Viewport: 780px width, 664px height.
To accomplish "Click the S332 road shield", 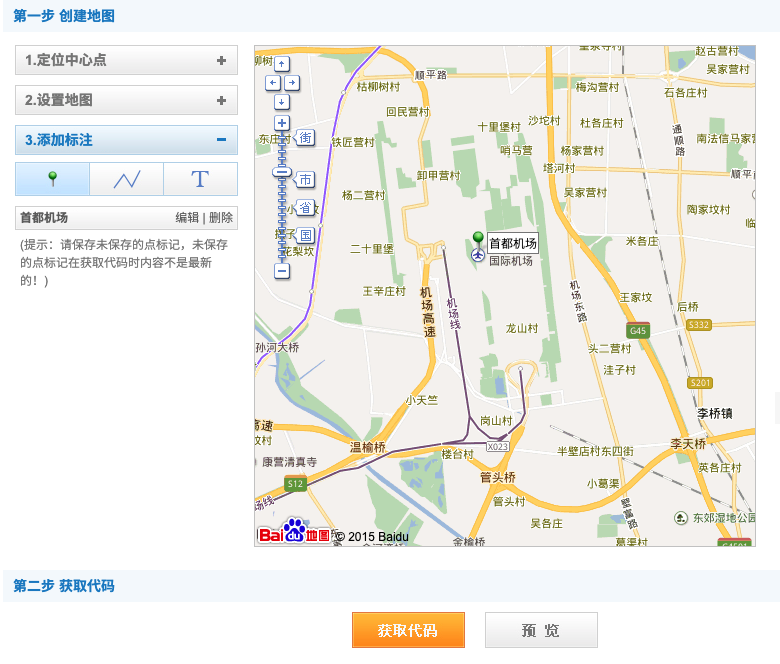I will (x=698, y=325).
